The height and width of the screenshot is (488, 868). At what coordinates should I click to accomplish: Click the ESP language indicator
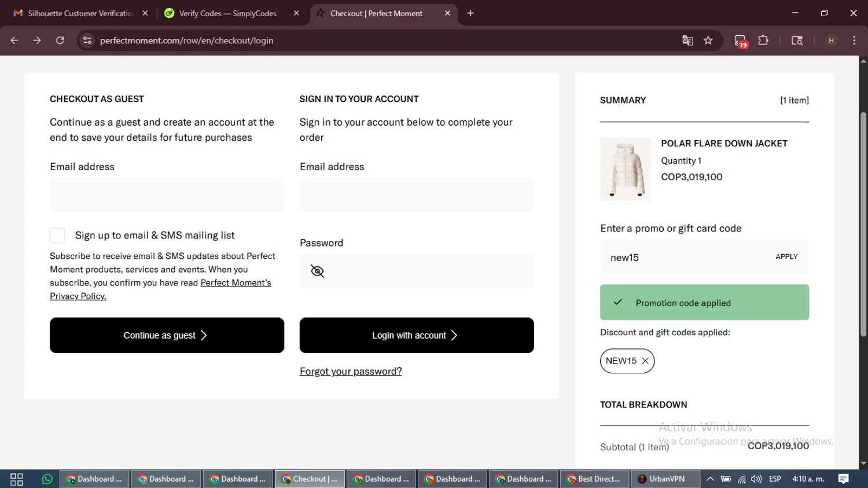pyautogui.click(x=775, y=479)
